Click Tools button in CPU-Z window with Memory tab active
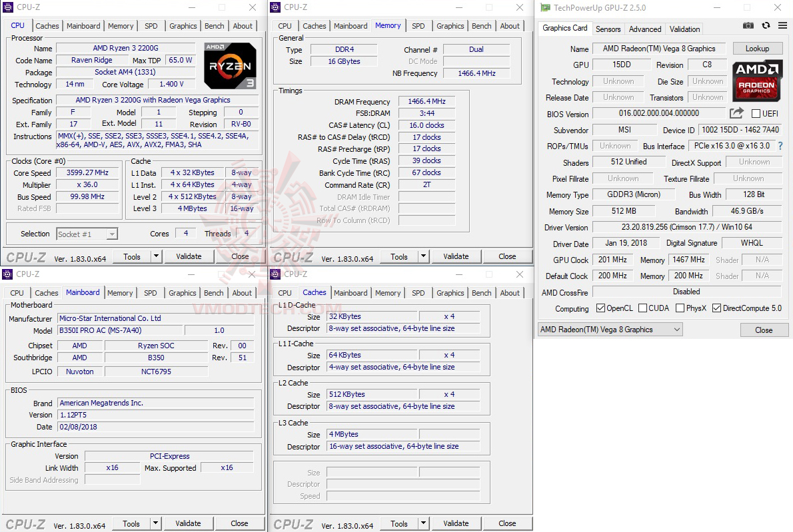 pyautogui.click(x=399, y=256)
